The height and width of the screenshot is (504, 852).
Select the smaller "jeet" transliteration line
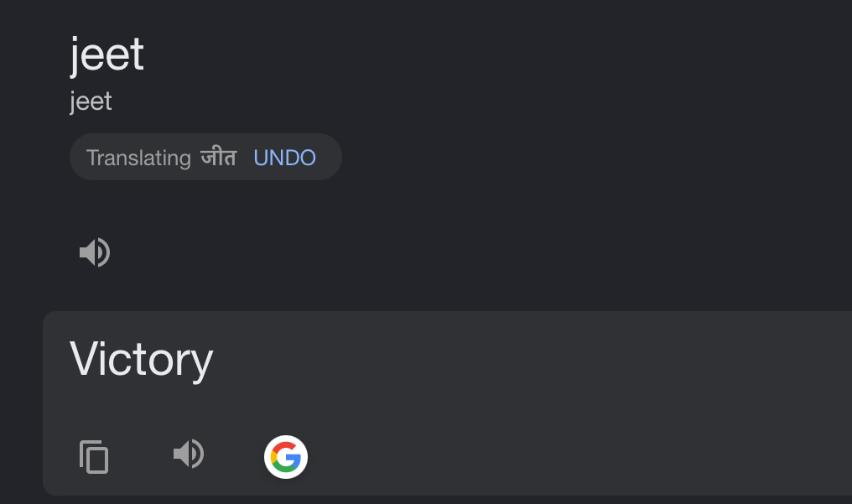click(91, 101)
